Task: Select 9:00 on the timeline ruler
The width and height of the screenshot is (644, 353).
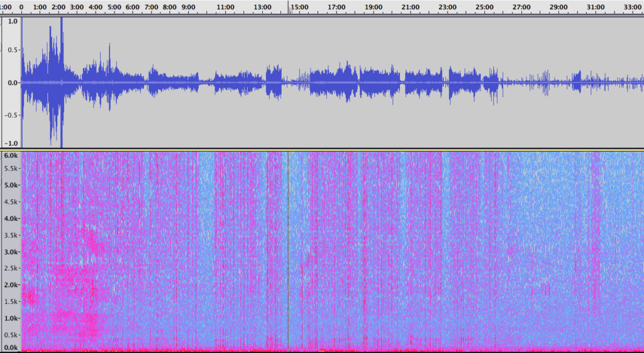Action: pyautogui.click(x=188, y=7)
